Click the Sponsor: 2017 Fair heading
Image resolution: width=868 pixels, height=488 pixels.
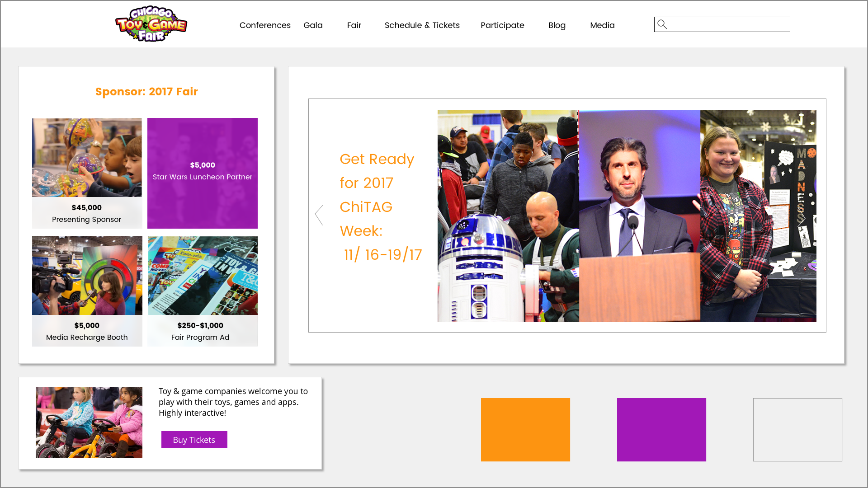point(146,92)
